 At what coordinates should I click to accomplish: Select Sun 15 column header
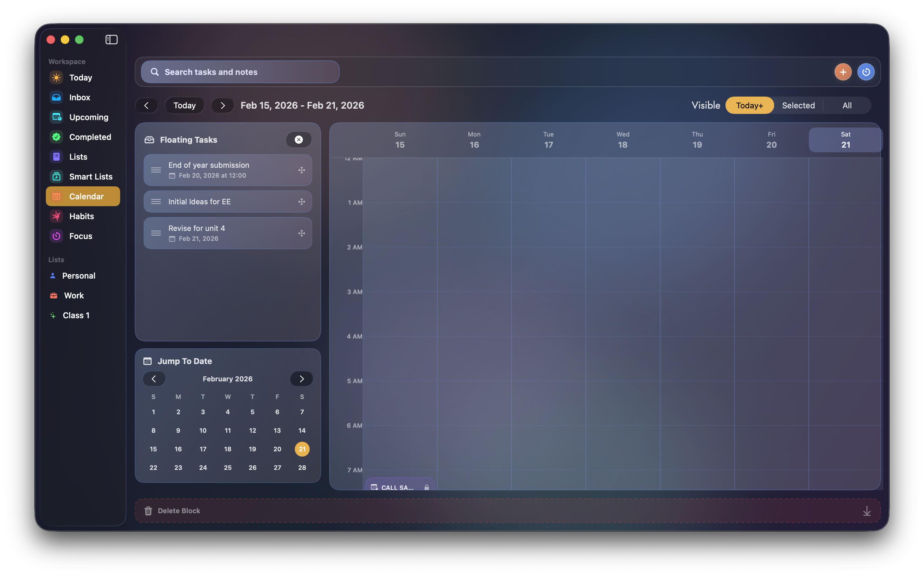click(x=399, y=140)
